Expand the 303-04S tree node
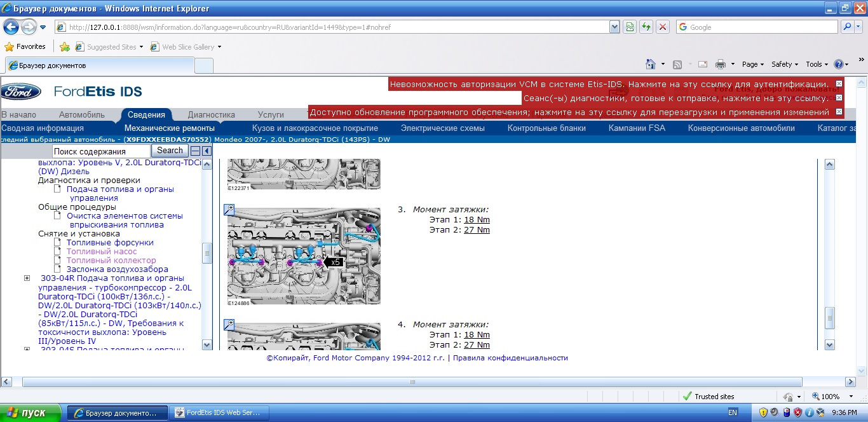Image resolution: width=868 pixels, height=422 pixels. tap(27, 349)
